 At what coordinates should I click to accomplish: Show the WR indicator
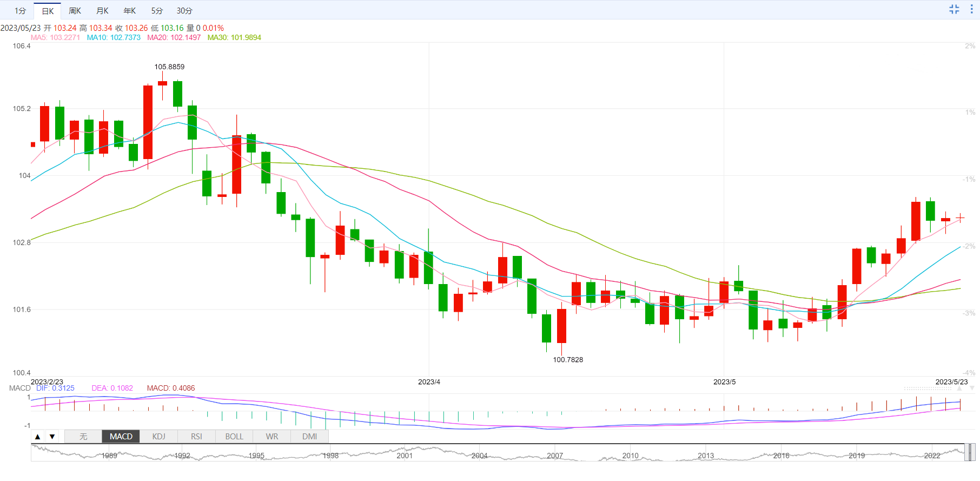272,437
